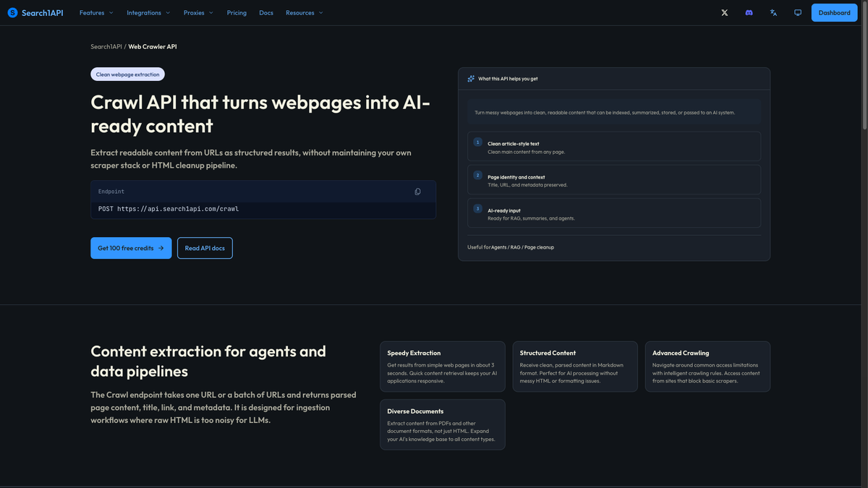
Task: Open the X (Twitter) profile icon
Action: 725,12
